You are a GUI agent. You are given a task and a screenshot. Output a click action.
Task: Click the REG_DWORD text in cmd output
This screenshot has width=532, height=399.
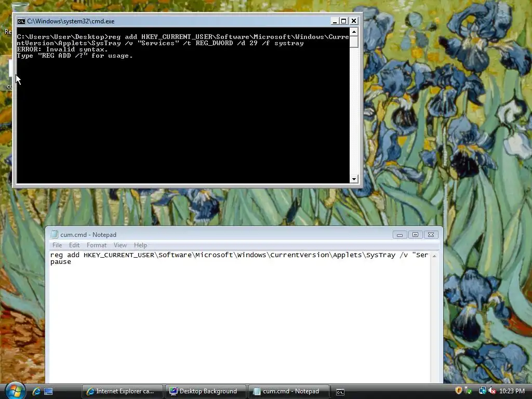pos(214,43)
